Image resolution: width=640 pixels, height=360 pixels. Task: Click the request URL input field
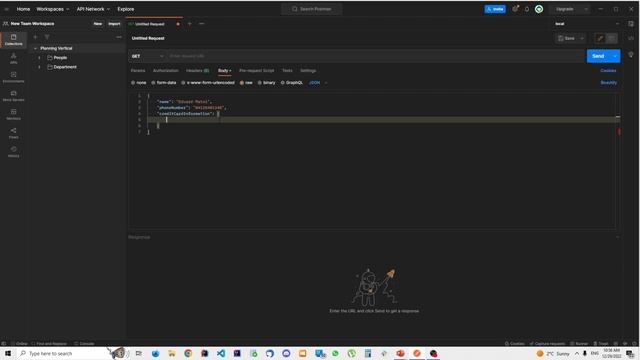(376, 56)
